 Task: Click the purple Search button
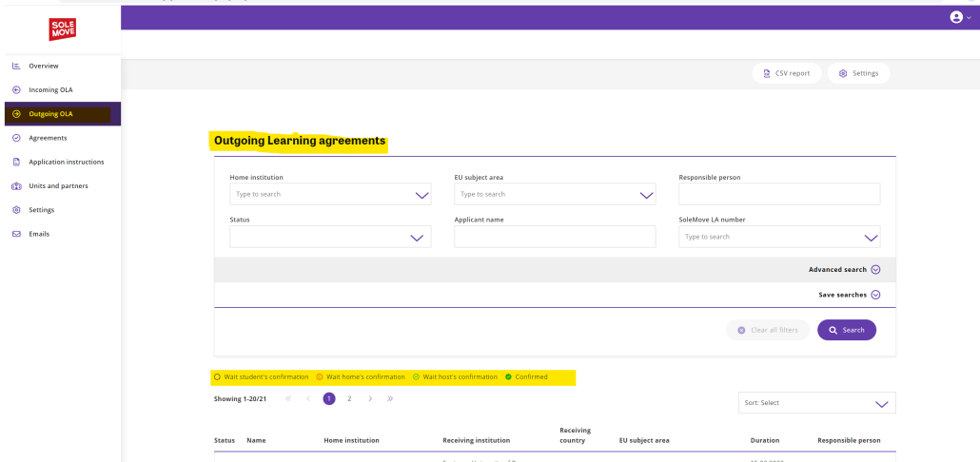(x=847, y=330)
